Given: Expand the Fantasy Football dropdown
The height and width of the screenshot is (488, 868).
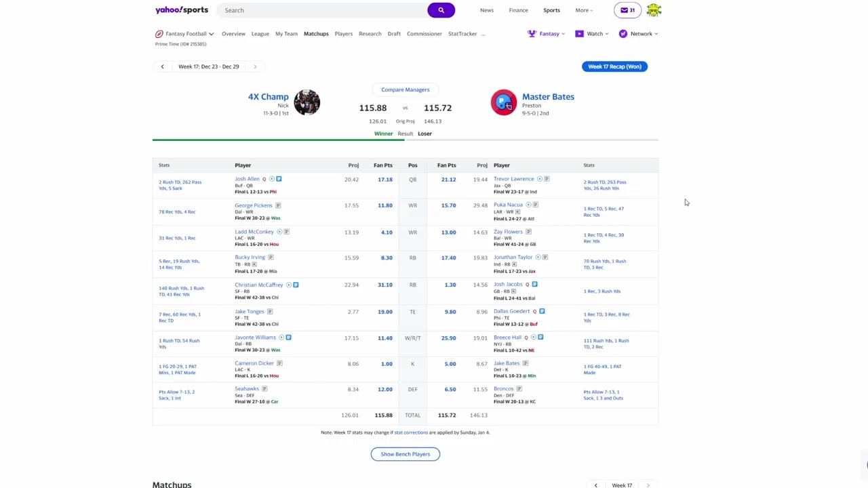Looking at the screenshot, I should 184,34.
